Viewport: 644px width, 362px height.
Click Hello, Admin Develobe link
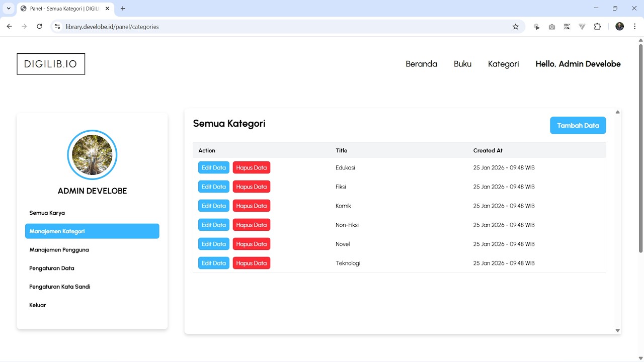578,64
